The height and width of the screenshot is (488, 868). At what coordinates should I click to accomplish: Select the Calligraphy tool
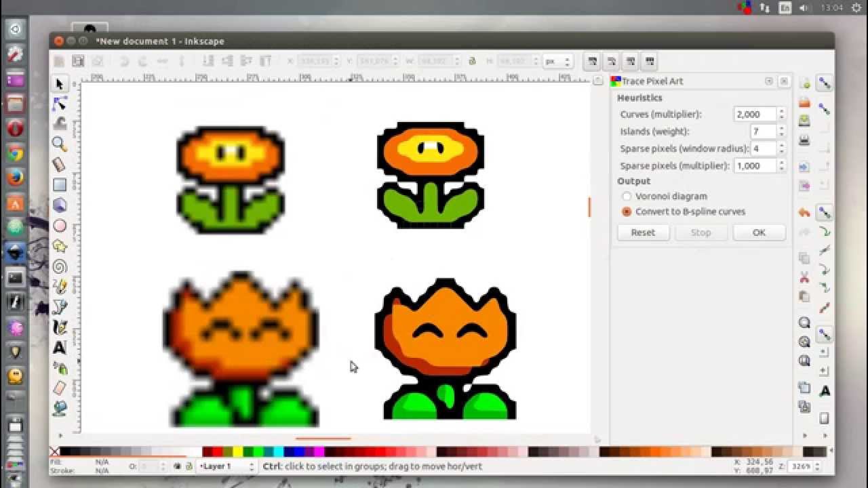(x=60, y=327)
